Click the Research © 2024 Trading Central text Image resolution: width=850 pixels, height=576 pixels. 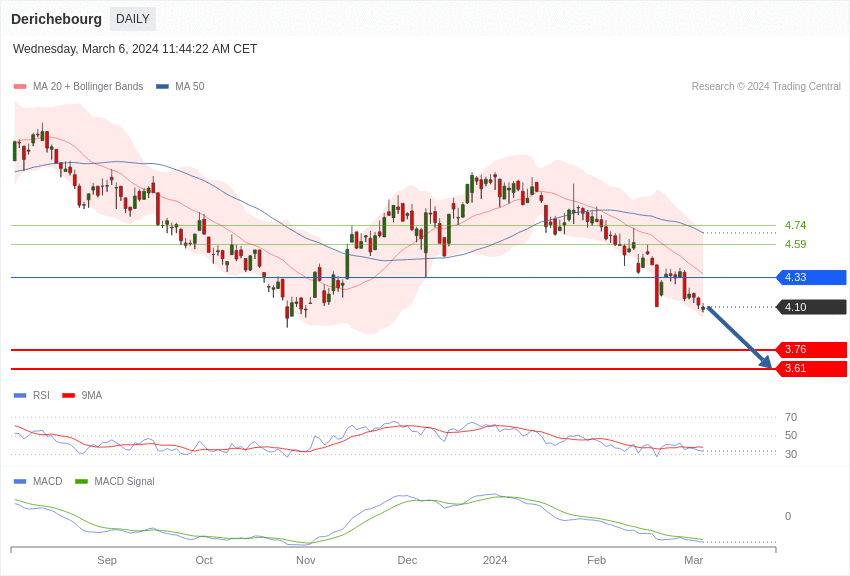pos(766,87)
